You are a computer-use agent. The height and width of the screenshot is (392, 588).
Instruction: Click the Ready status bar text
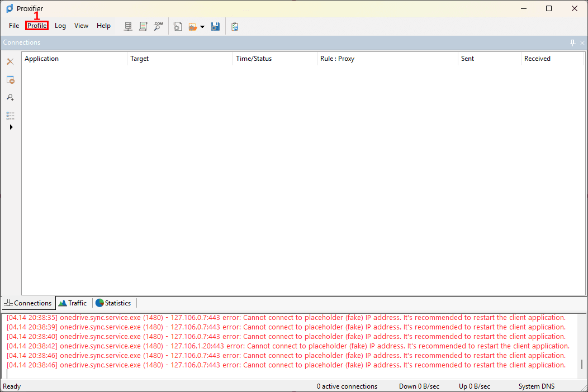coord(12,386)
